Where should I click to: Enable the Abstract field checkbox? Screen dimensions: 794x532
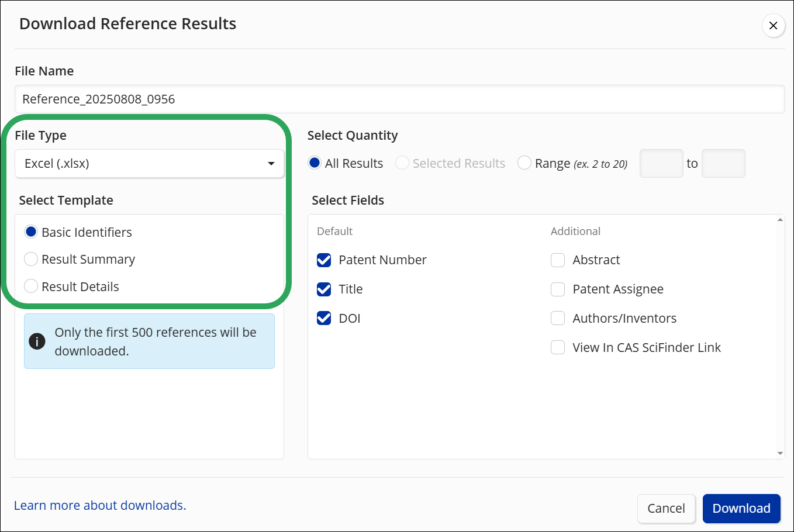(558, 260)
